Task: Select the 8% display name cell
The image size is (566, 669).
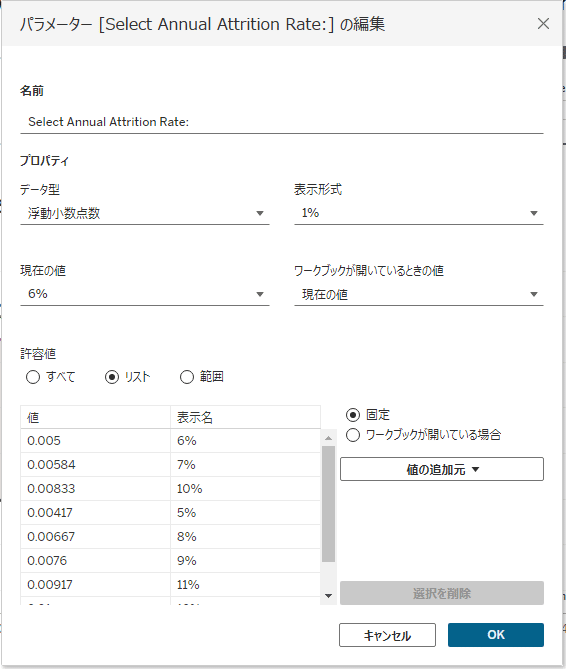Action: [245, 536]
